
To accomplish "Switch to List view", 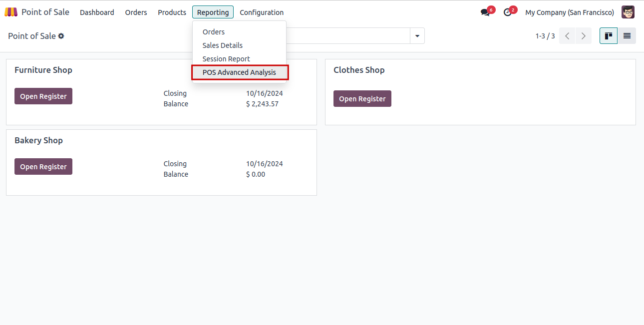I will click(x=627, y=36).
